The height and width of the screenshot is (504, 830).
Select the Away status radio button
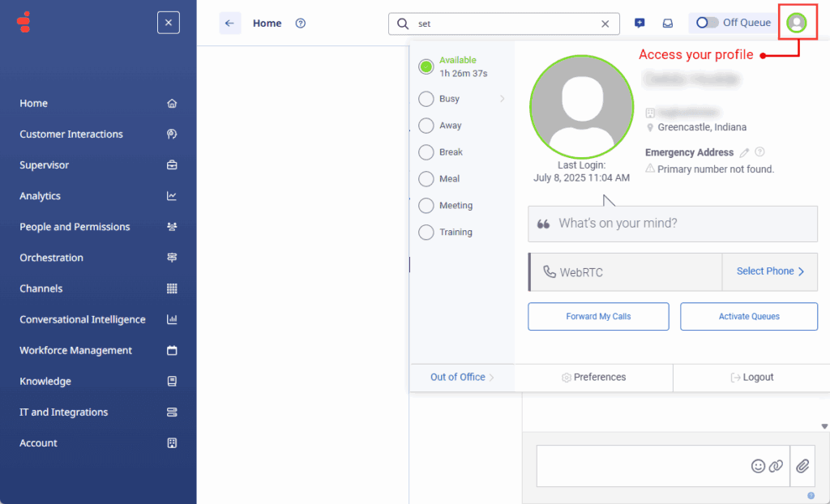click(x=426, y=126)
